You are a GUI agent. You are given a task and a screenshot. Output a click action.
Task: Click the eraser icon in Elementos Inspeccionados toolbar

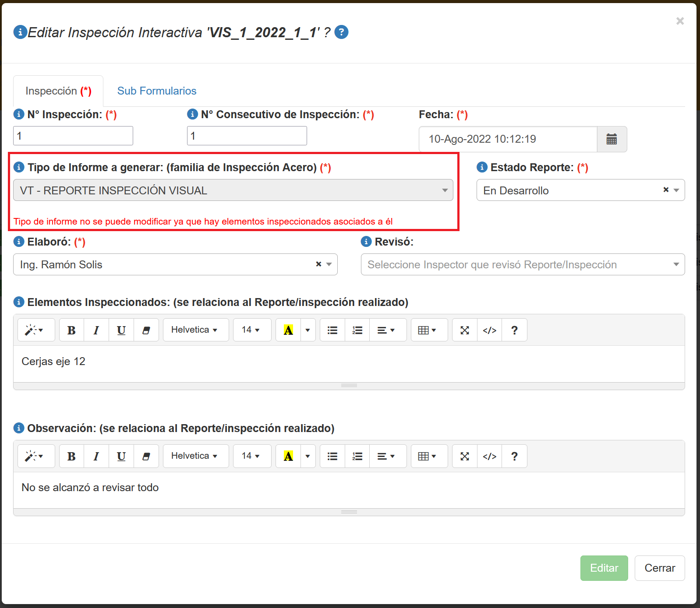[146, 330]
